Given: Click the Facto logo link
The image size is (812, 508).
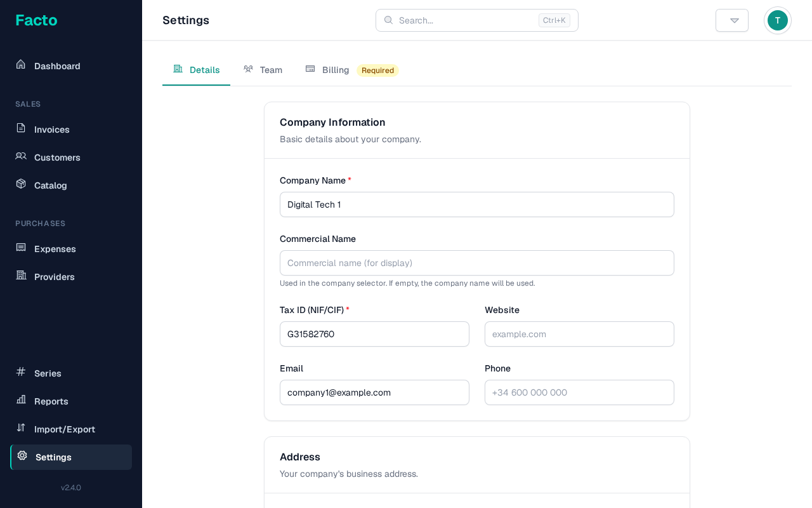Looking at the screenshot, I should [36, 20].
